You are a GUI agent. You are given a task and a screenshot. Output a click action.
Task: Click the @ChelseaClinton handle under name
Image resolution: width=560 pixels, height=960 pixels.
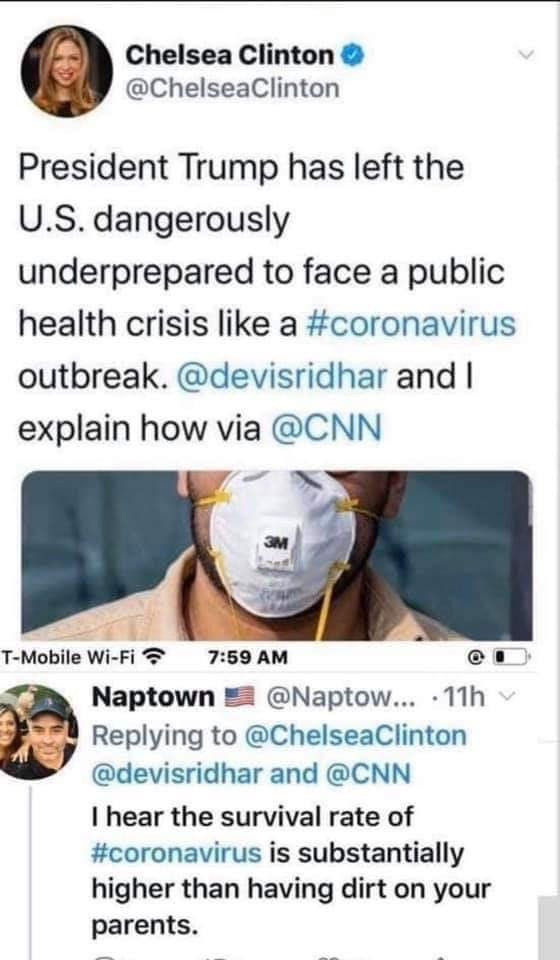point(232,88)
